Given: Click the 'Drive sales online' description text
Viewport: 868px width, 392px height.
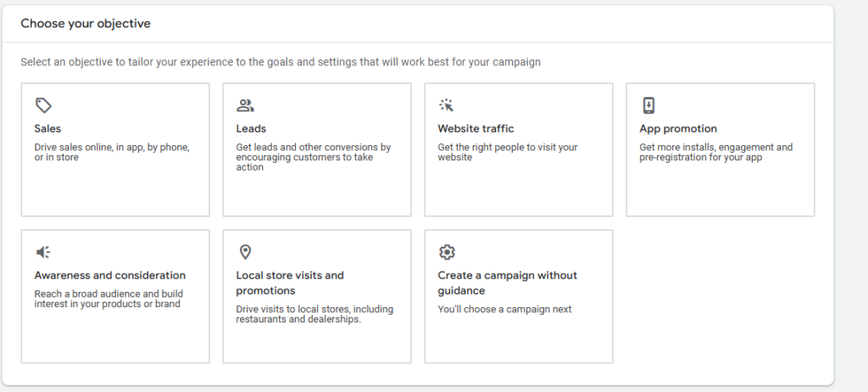Looking at the screenshot, I should [112, 153].
